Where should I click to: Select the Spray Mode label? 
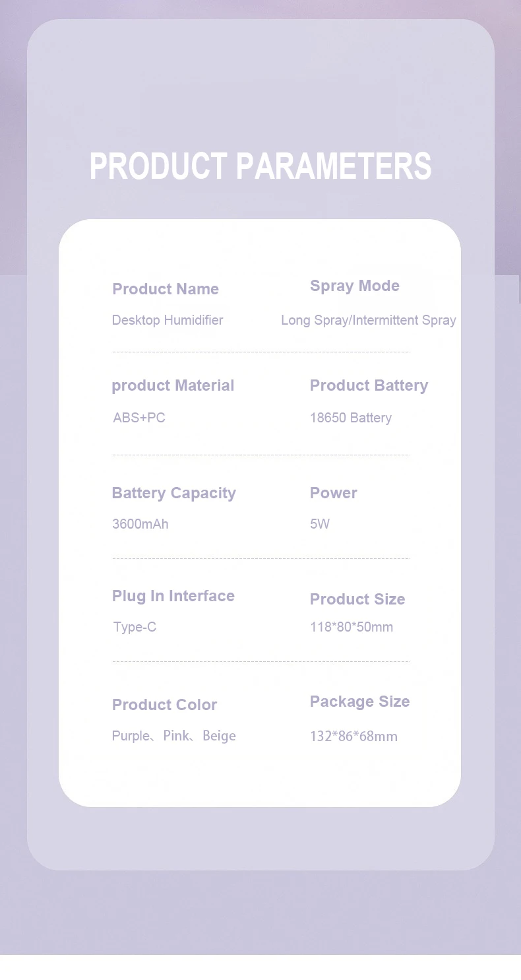click(x=355, y=286)
